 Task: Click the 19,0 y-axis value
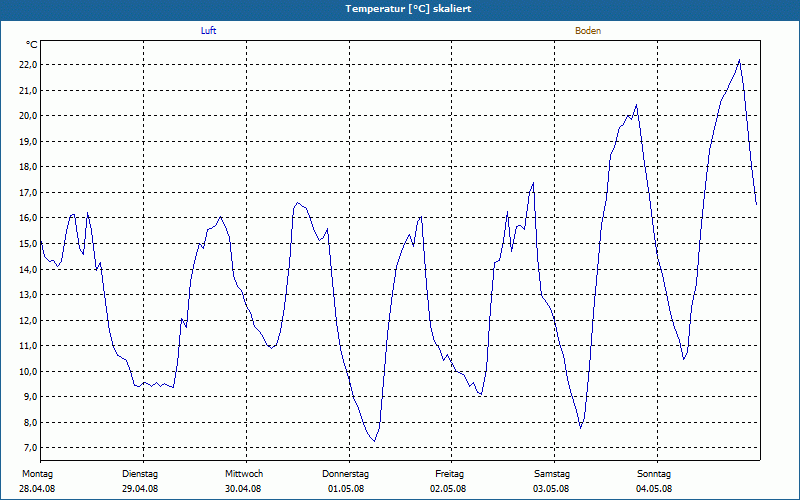28,141
